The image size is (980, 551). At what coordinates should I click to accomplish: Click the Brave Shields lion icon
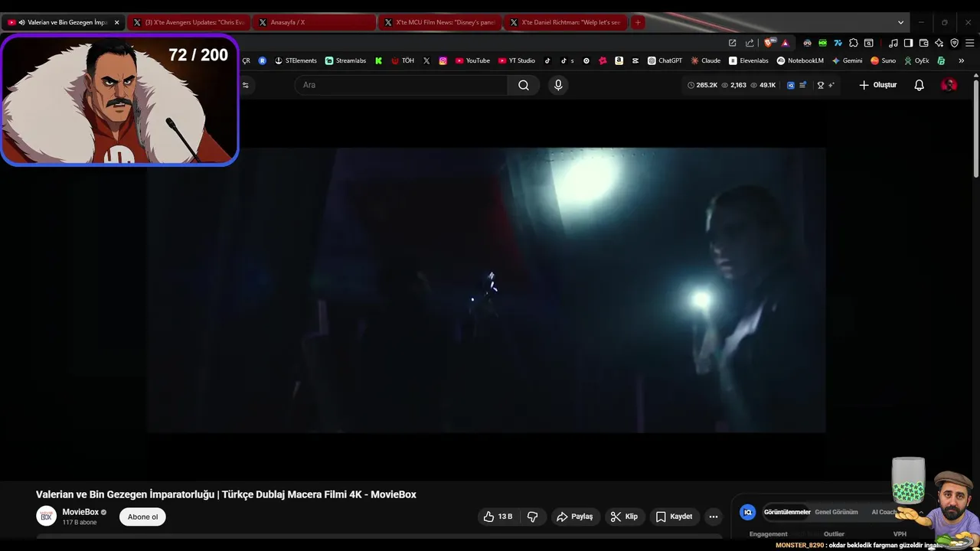(768, 43)
